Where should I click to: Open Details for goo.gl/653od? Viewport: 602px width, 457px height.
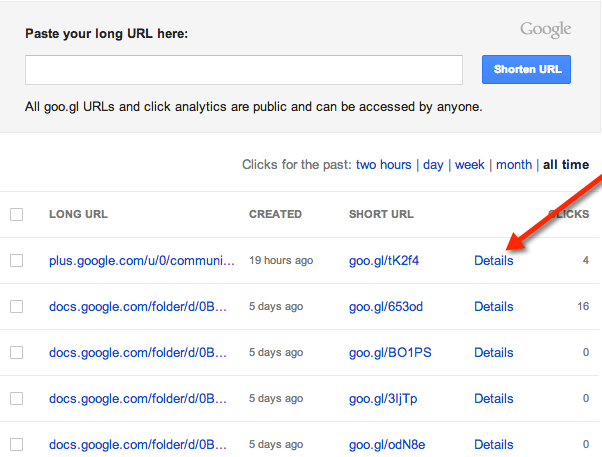point(494,307)
